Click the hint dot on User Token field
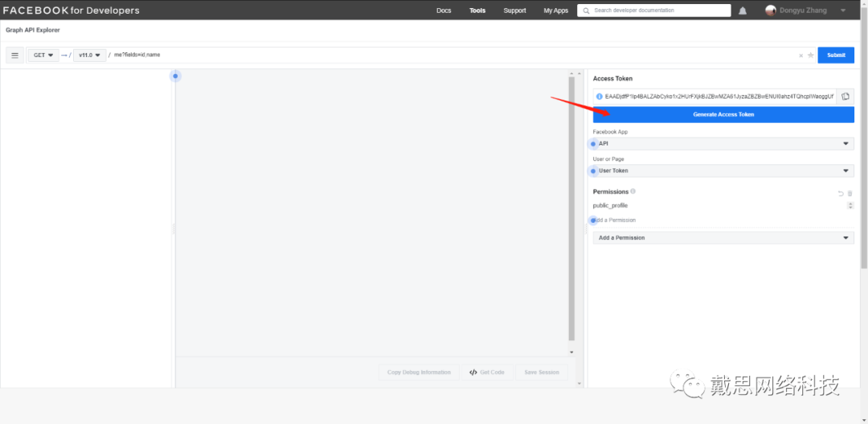The width and height of the screenshot is (868, 424). 593,171
